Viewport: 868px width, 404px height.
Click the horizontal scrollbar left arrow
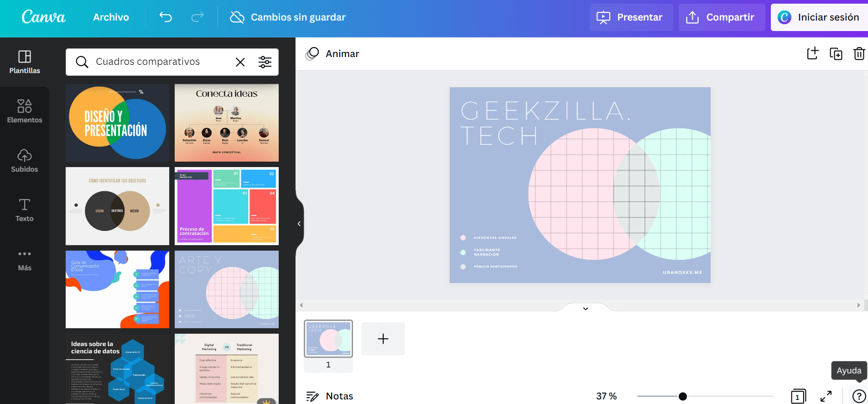click(301, 305)
